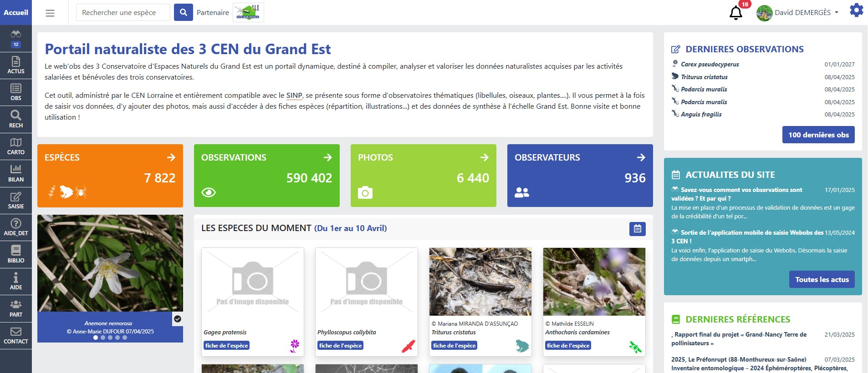Open the OBSERVATEURS tile arrow
868x373 pixels.
[641, 157]
